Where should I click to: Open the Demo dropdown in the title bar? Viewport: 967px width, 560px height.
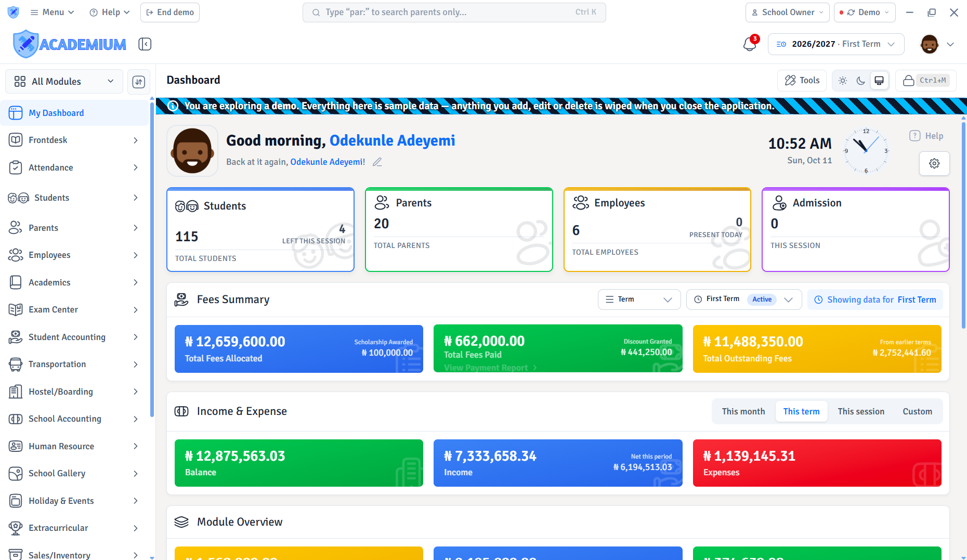click(865, 12)
